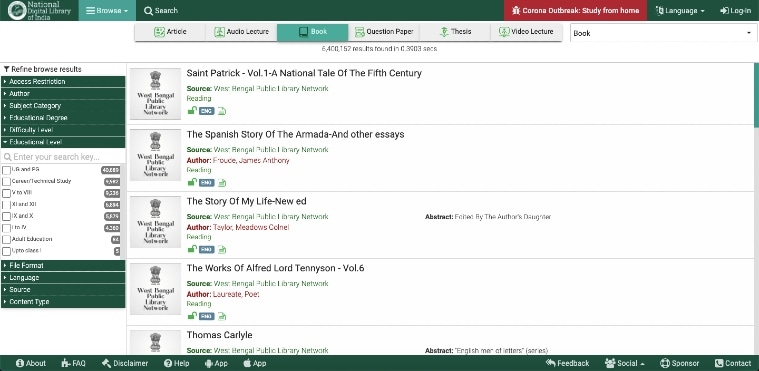Switch to the Article tab
The height and width of the screenshot is (371, 759).
pos(170,32)
